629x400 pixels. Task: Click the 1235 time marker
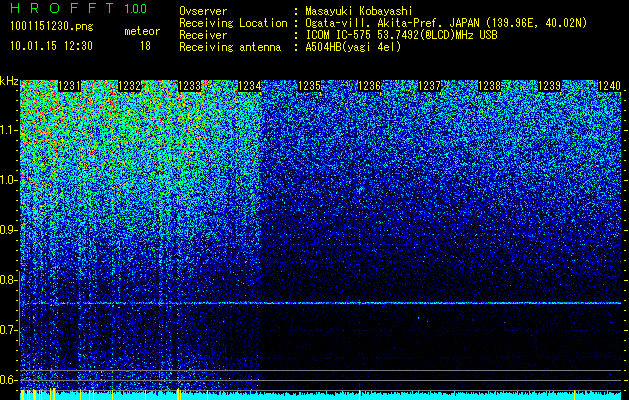310,86
